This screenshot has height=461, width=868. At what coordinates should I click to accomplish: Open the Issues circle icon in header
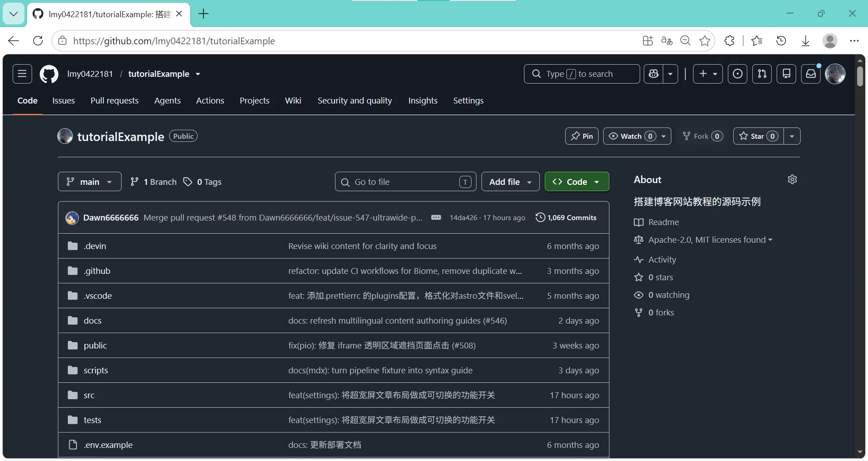click(737, 74)
